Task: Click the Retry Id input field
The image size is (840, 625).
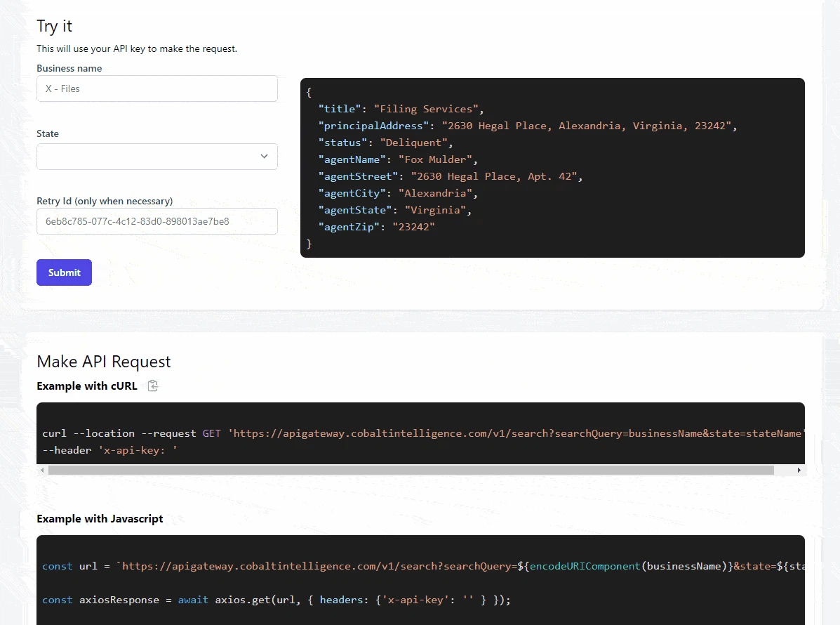Action: coord(156,221)
